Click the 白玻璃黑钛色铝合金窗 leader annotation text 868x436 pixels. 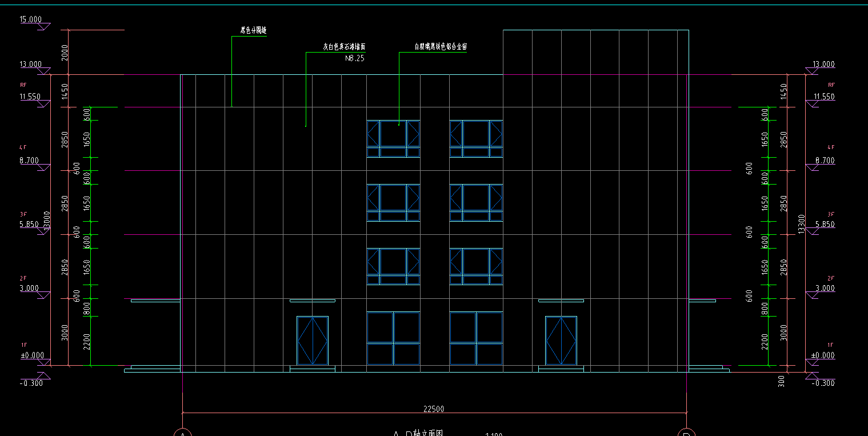pyautogui.click(x=441, y=47)
